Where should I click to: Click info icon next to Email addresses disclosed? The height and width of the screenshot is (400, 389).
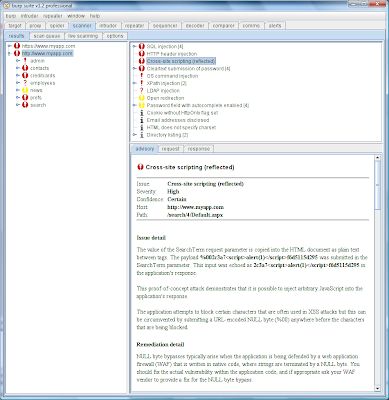click(142, 120)
